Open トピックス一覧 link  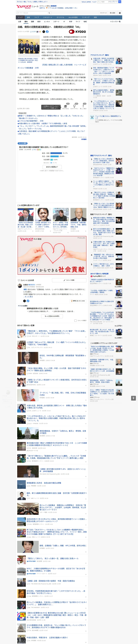[115, 21]
